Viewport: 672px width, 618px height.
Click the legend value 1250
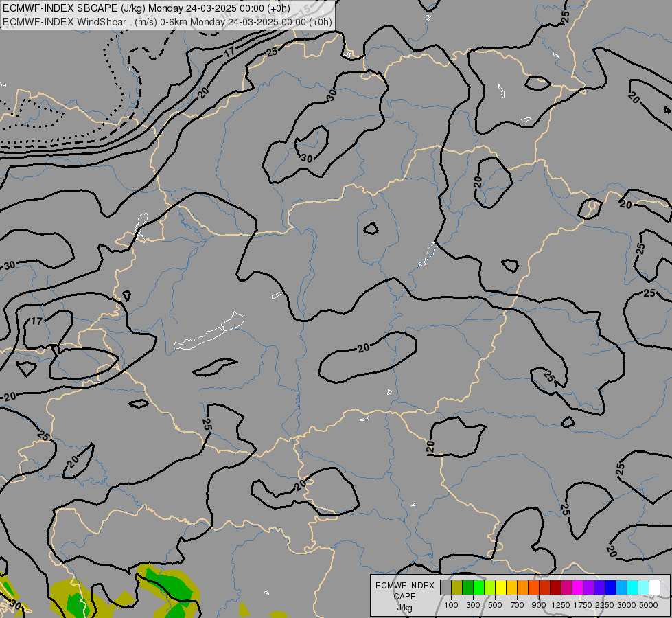pyautogui.click(x=561, y=605)
